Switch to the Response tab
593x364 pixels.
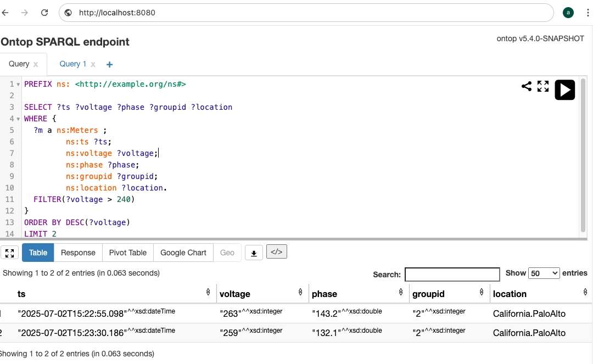click(78, 253)
